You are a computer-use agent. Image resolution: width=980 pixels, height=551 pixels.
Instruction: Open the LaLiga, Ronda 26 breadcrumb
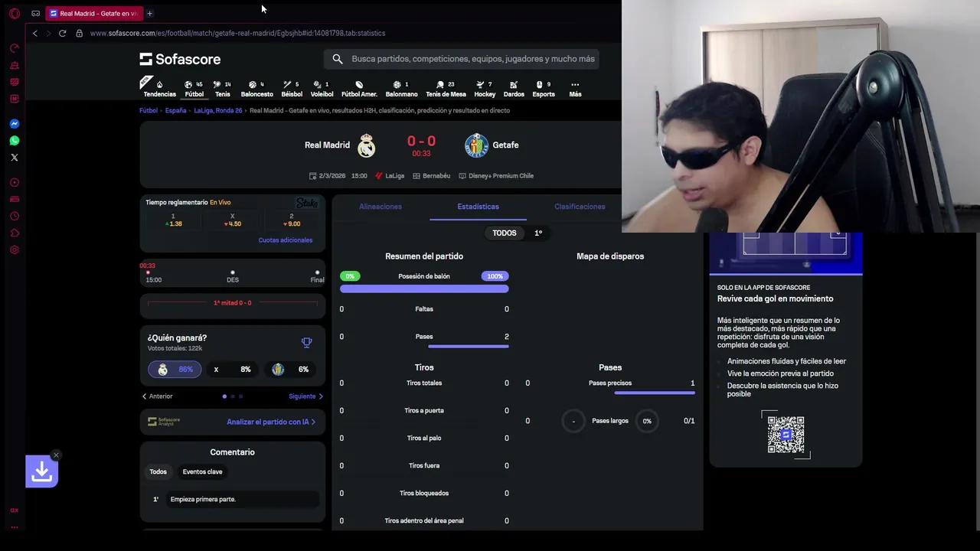click(218, 110)
